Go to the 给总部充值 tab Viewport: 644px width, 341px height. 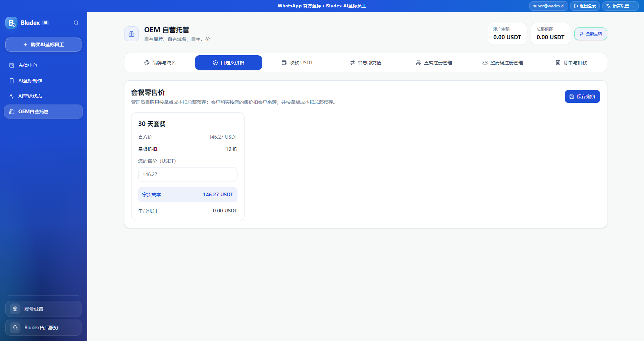coord(366,63)
